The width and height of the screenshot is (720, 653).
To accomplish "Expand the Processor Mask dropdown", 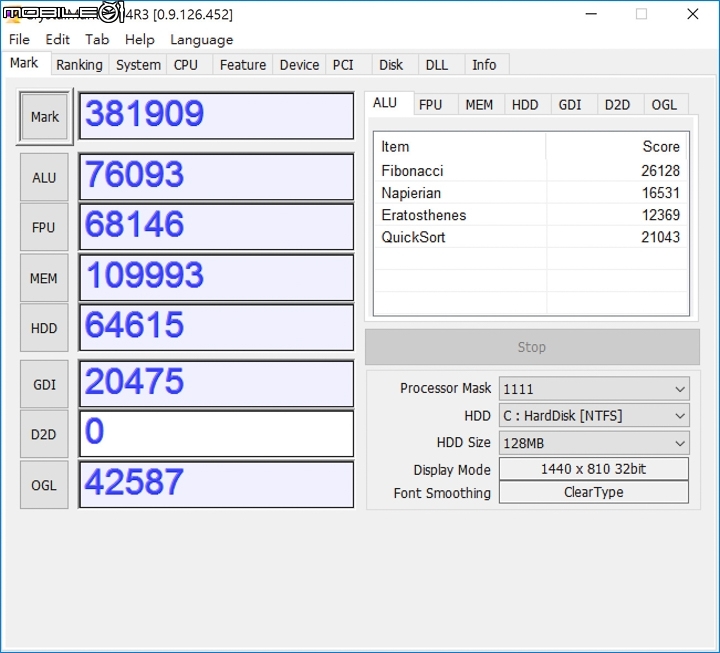I will tap(594, 389).
